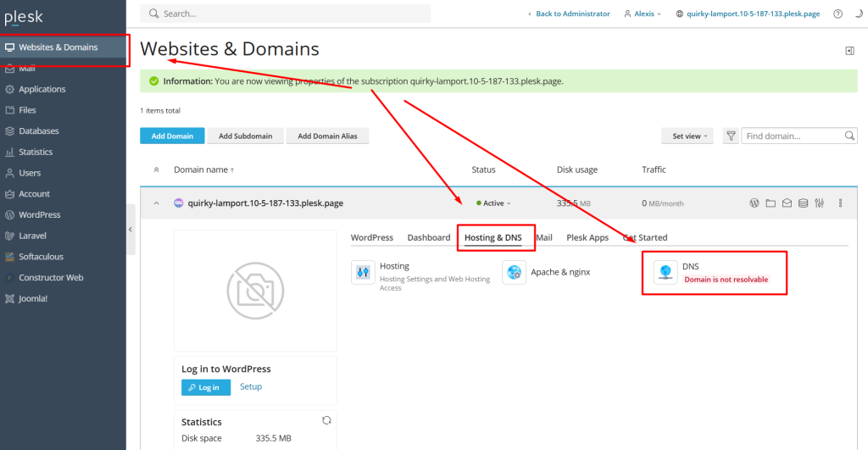
Task: Collapse the quirky-lamport domain row chevron
Action: click(156, 203)
